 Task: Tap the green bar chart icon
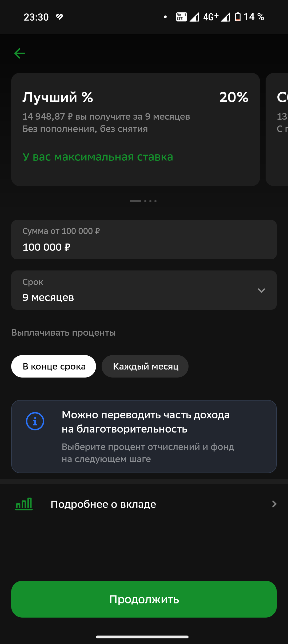pos(24,504)
